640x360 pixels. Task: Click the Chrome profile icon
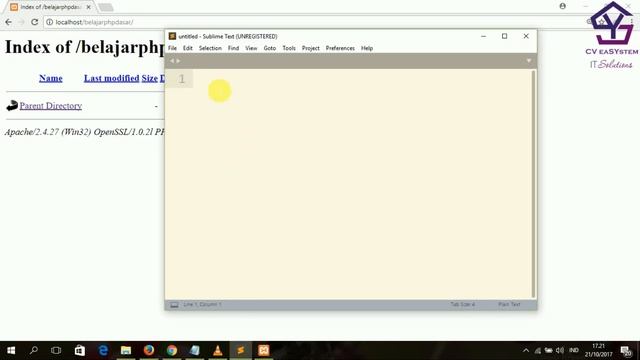click(x=562, y=6)
